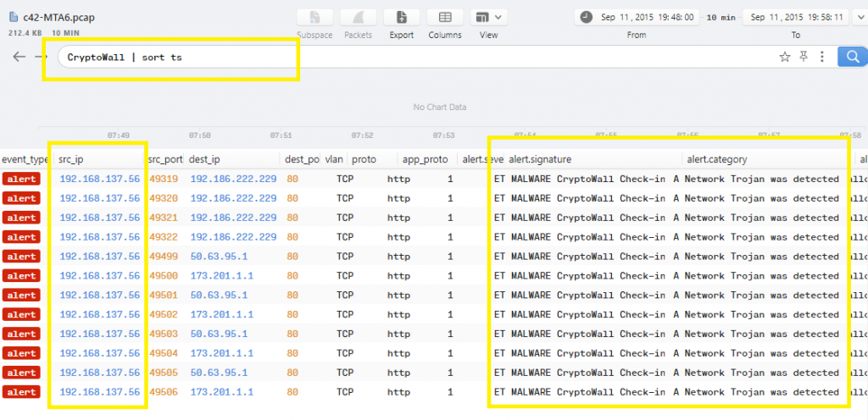Edit the From date Sep 11, 2015 19:48:00

(x=647, y=17)
